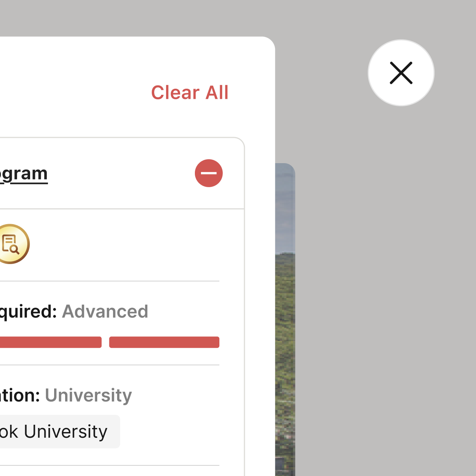Click the gray University value text
This screenshot has width=476, height=476.
[88, 395]
